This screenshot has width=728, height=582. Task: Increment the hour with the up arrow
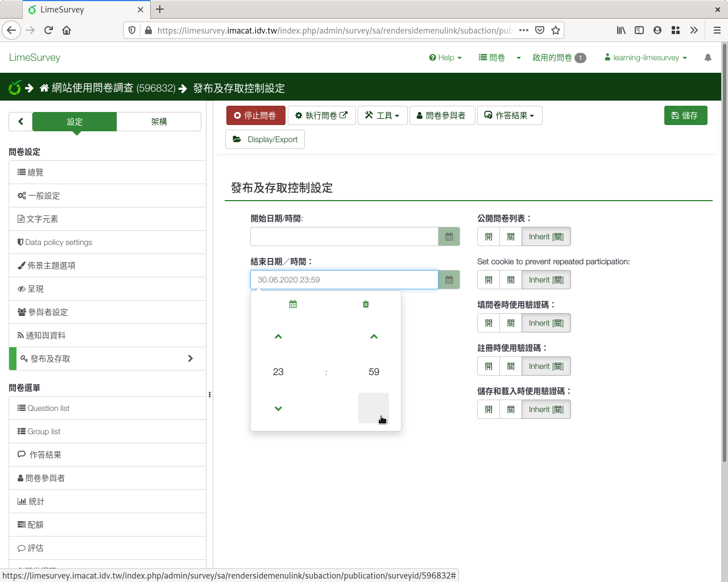(278, 336)
